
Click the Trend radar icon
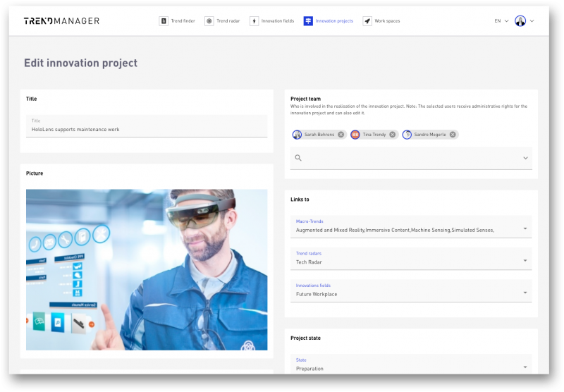(209, 21)
